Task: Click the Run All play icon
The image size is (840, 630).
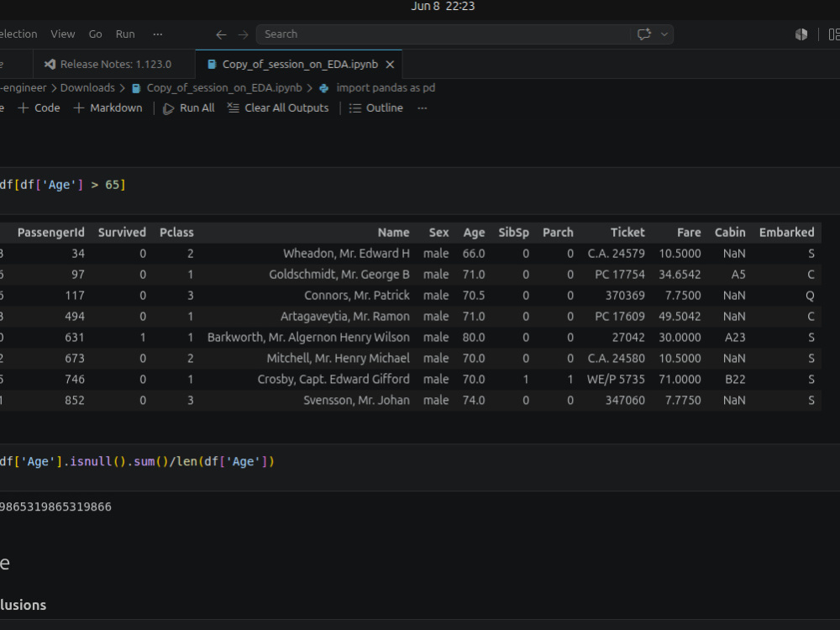Action: 168,108
